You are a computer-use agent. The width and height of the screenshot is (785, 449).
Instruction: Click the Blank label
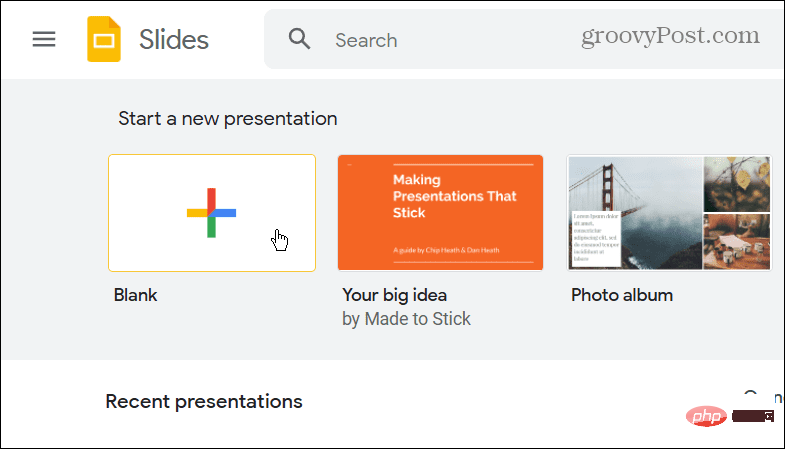click(136, 295)
